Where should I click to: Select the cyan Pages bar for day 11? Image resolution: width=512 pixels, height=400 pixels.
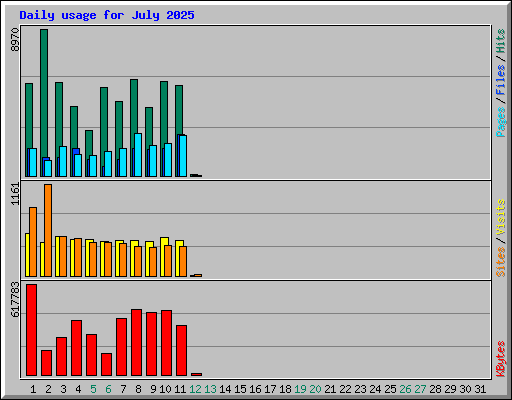[183, 156]
